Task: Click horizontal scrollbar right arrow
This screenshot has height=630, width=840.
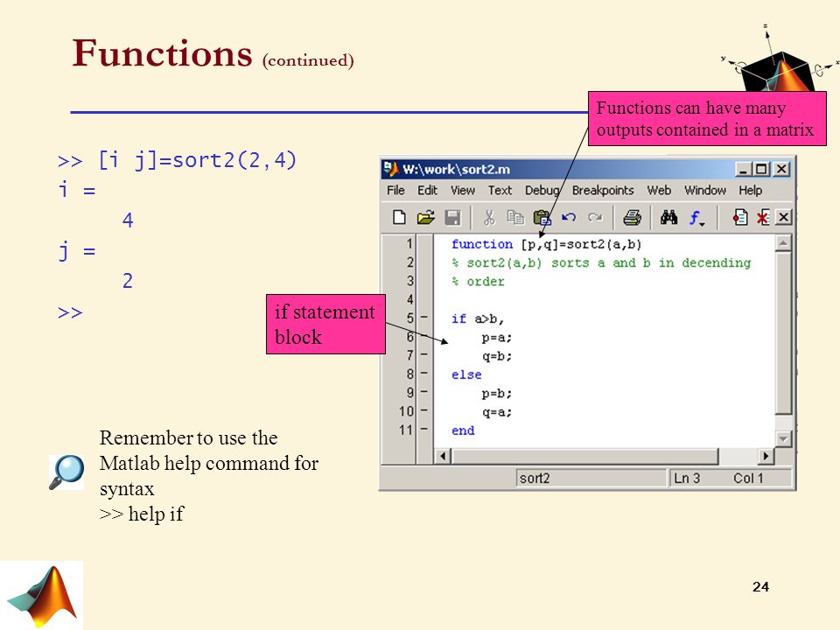Action: click(766, 457)
